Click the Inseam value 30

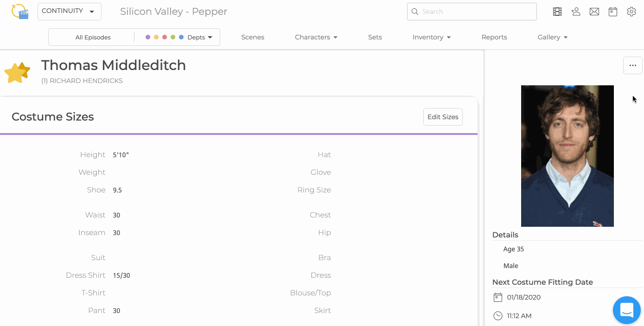coord(116,233)
